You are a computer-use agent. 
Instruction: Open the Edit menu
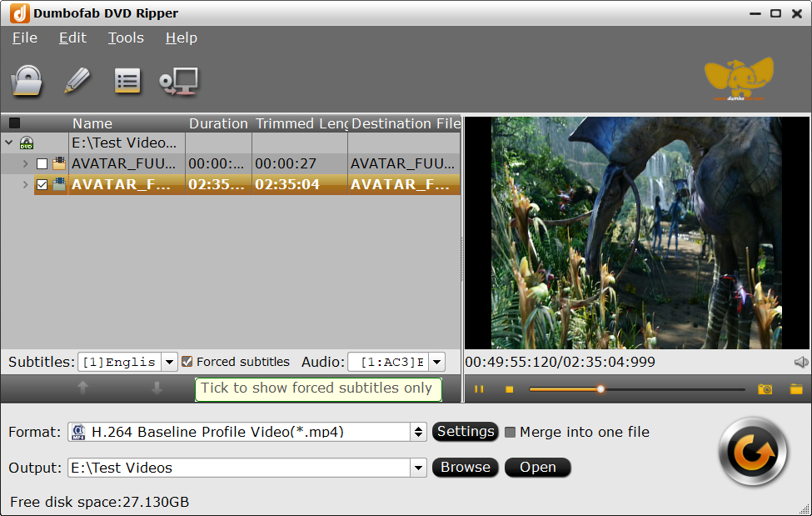point(72,38)
